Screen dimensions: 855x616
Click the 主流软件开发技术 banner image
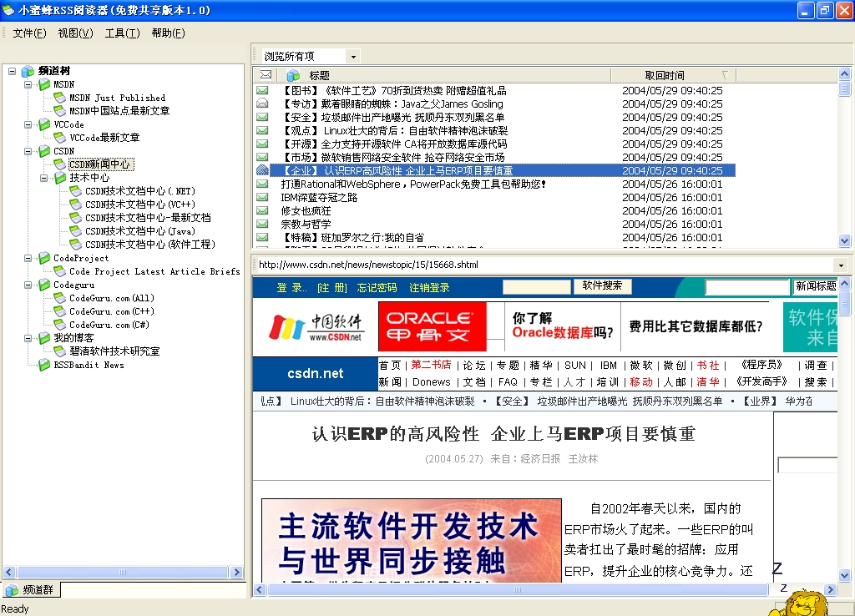412,540
